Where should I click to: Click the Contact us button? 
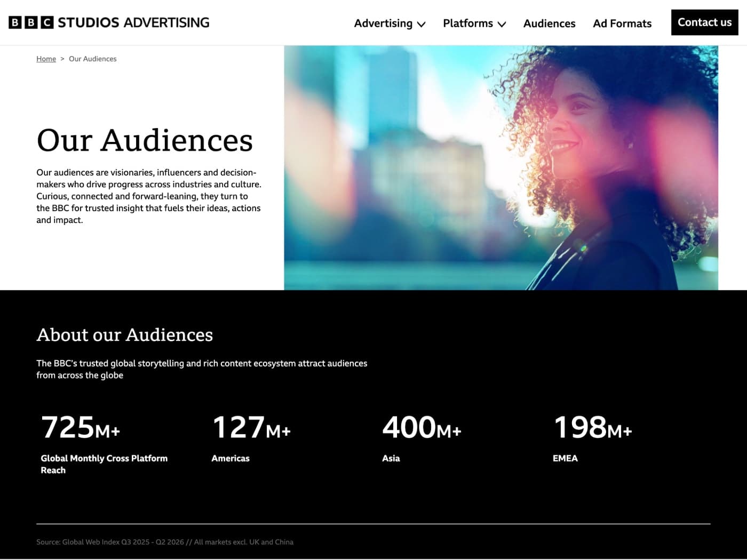coord(704,22)
